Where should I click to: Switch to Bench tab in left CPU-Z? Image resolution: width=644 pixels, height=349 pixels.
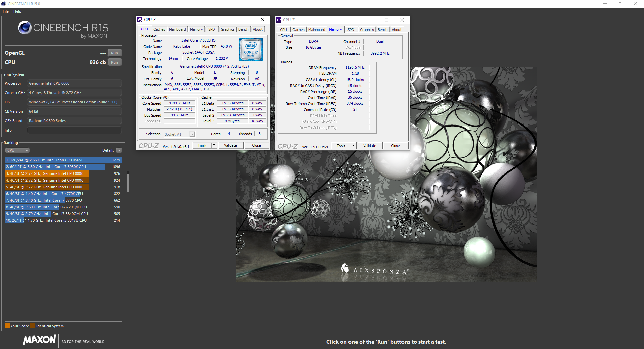tap(244, 29)
